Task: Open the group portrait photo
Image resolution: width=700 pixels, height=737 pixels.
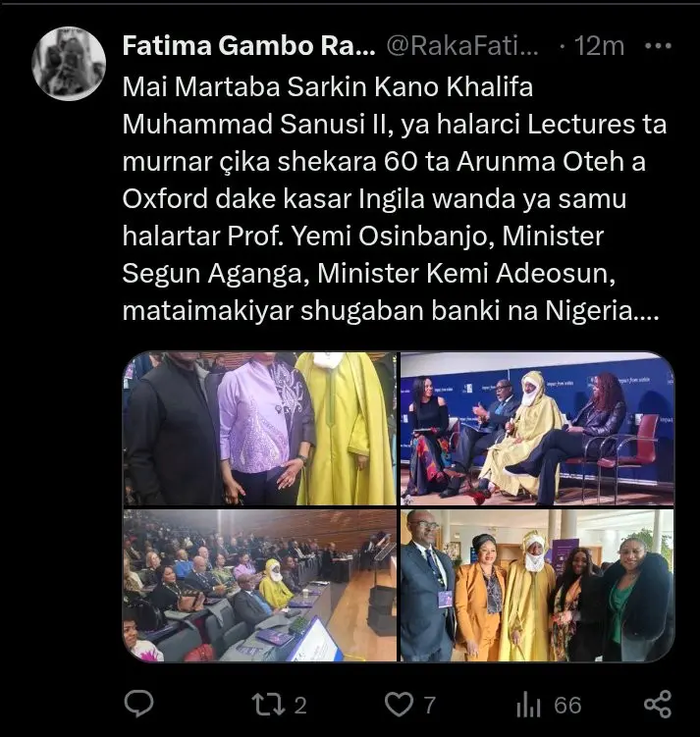Action: coord(537,585)
